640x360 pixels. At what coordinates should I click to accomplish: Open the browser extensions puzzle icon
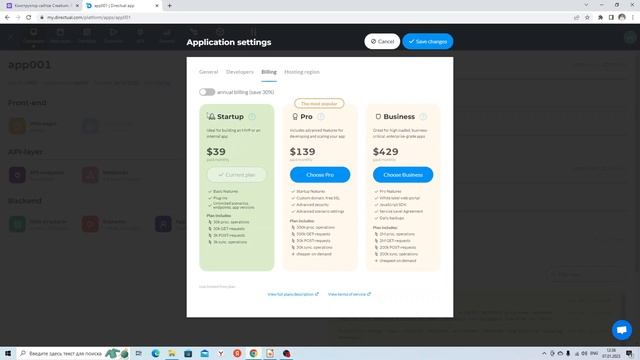pos(600,17)
